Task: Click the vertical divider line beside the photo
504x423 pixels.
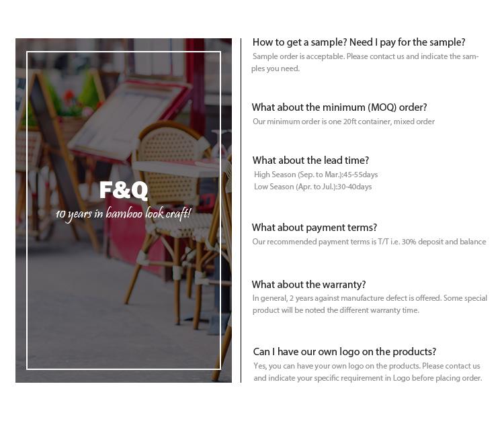Action: 241,210
